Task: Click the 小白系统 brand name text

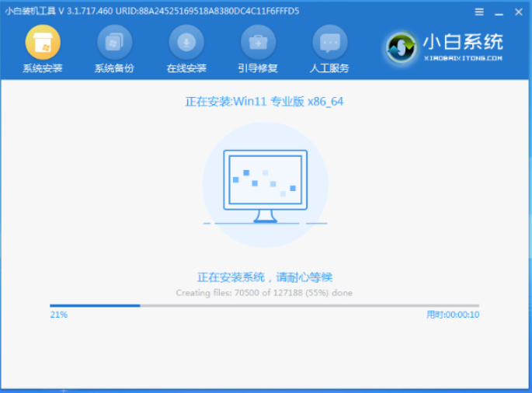Action: (463, 42)
